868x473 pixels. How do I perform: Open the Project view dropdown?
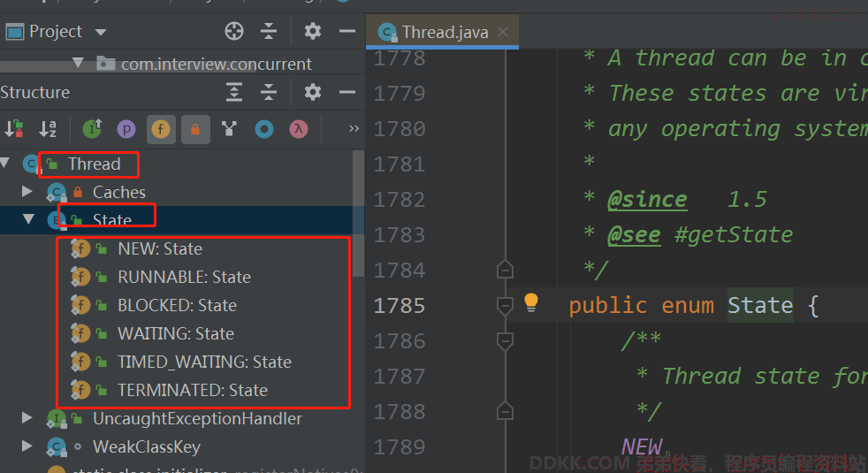click(x=101, y=32)
